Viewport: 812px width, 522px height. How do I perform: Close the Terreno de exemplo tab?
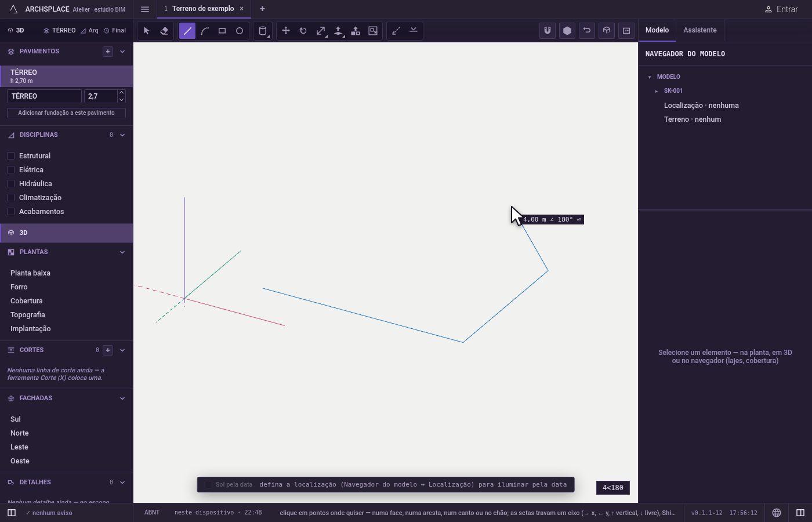(242, 9)
